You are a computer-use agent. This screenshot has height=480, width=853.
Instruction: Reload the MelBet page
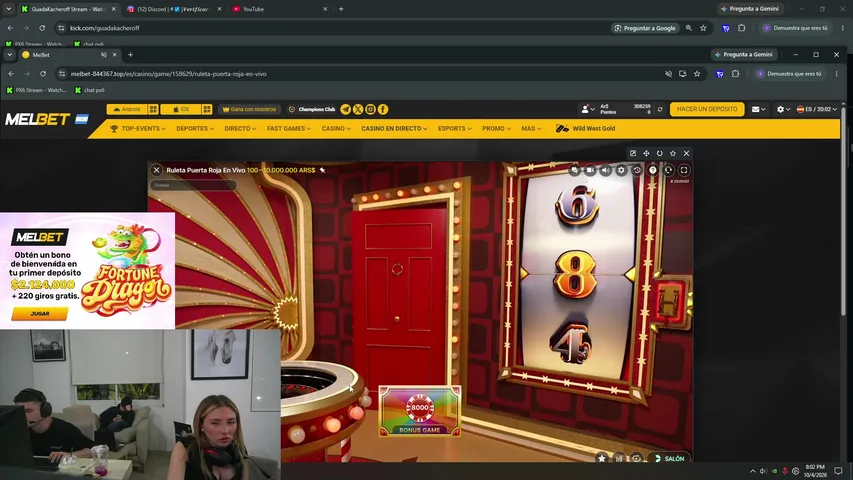(x=42, y=74)
